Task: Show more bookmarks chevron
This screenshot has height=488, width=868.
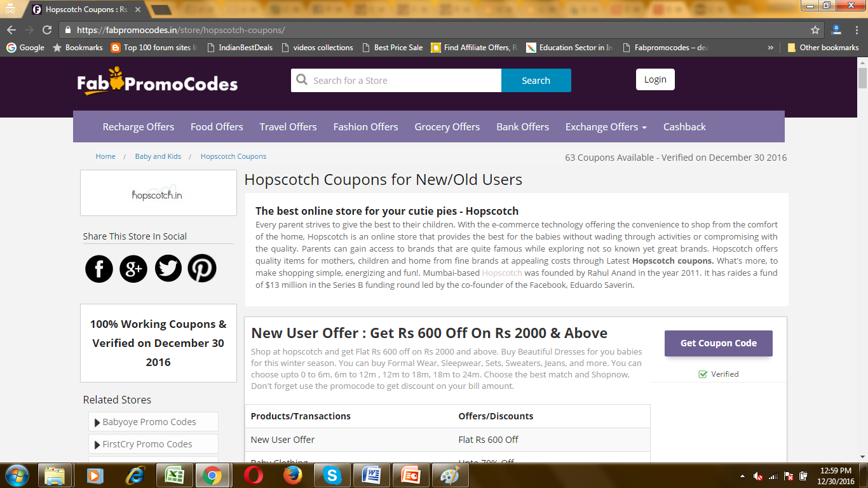Action: (771, 48)
